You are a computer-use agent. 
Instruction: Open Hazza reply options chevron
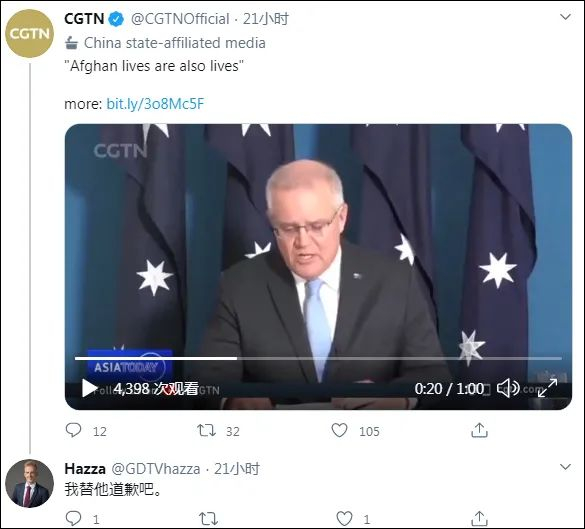[566, 467]
